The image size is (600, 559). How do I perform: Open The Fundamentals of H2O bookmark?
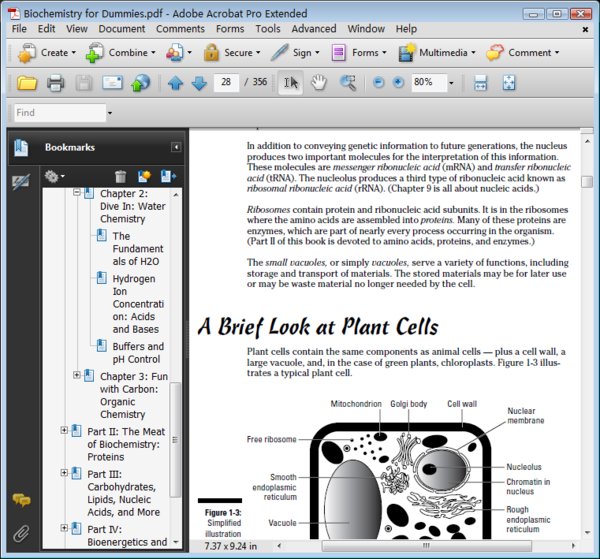point(138,249)
